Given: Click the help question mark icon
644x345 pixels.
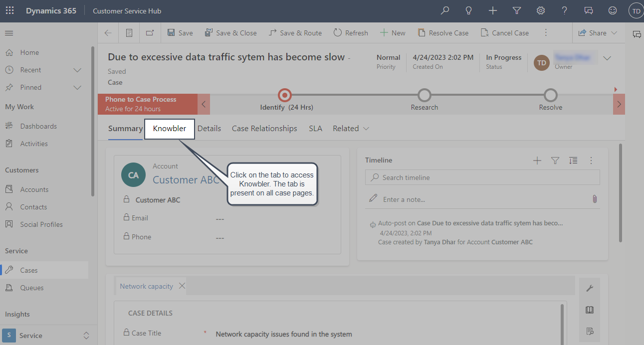Looking at the screenshot, I should pyautogui.click(x=565, y=10).
